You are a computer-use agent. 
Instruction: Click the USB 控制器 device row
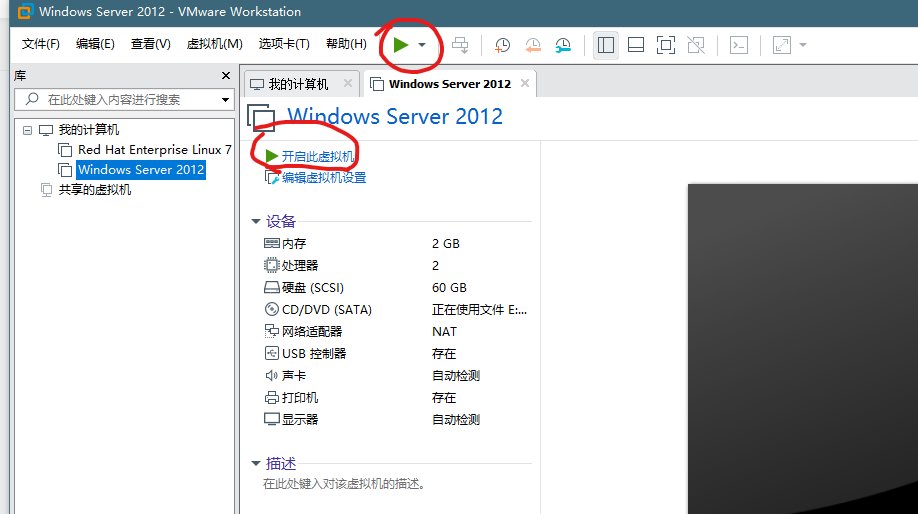tap(396, 354)
